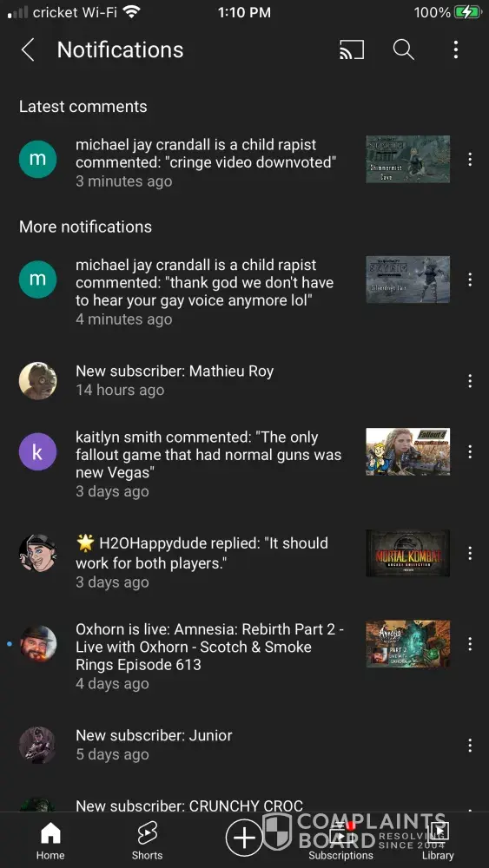
Task: Open options for kaitlyn smith comment notification
Action: [x=470, y=451]
